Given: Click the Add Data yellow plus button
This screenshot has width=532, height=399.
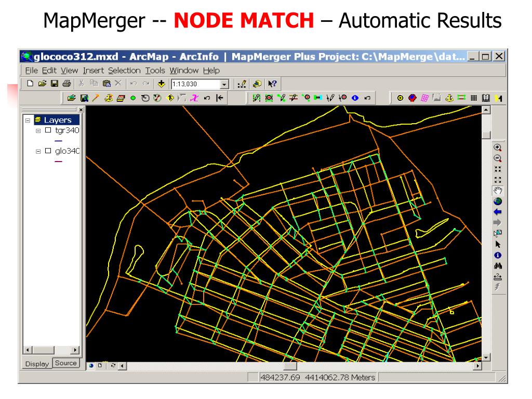Looking at the screenshot, I should pos(162,84).
